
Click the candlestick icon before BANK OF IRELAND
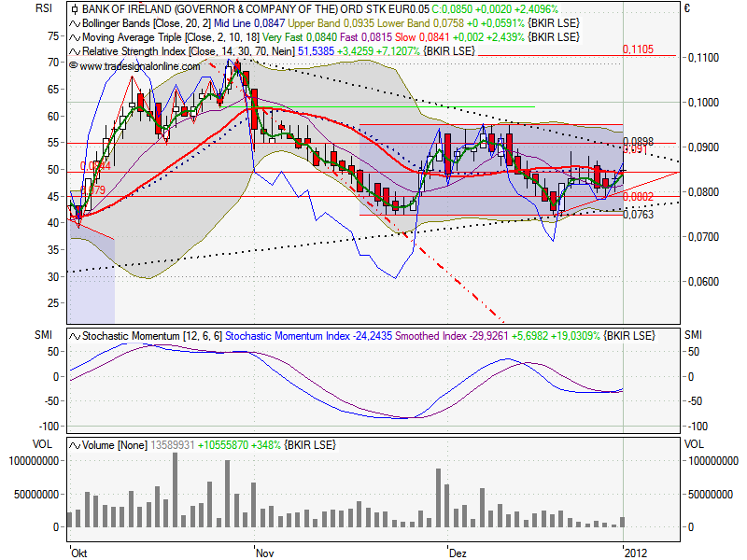point(75,9)
